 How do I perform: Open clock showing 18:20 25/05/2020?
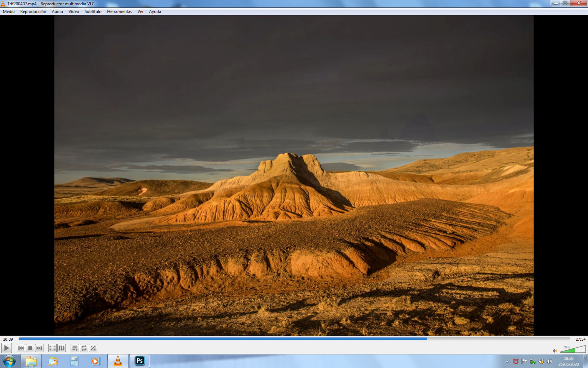[569, 361]
